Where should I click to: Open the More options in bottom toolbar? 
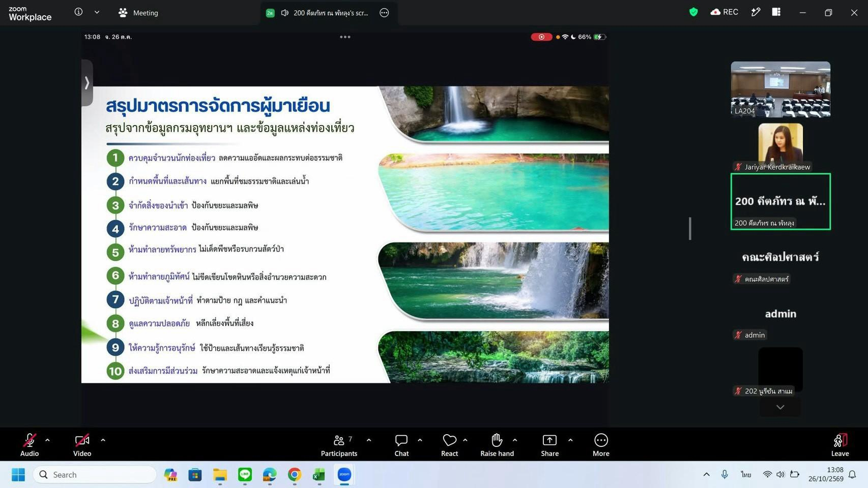601,445
